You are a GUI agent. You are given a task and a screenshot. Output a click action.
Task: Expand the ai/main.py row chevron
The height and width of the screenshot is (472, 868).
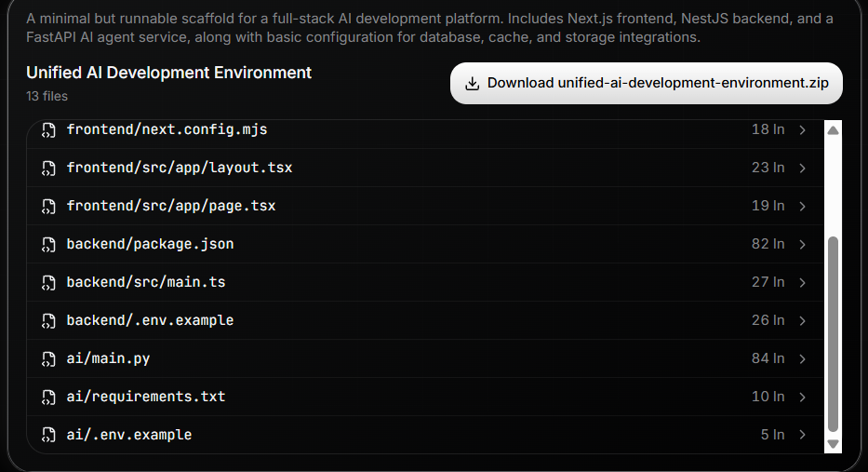[802, 359]
